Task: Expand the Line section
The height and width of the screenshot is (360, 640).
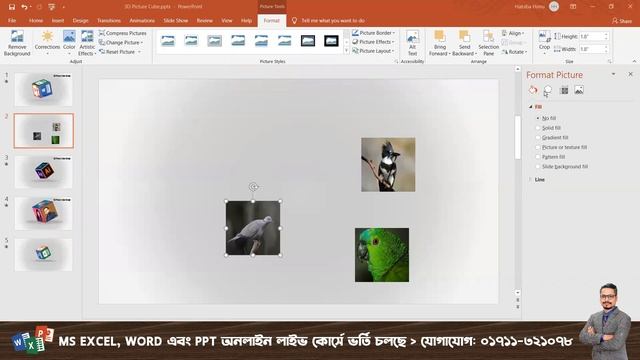Action: coord(531,180)
